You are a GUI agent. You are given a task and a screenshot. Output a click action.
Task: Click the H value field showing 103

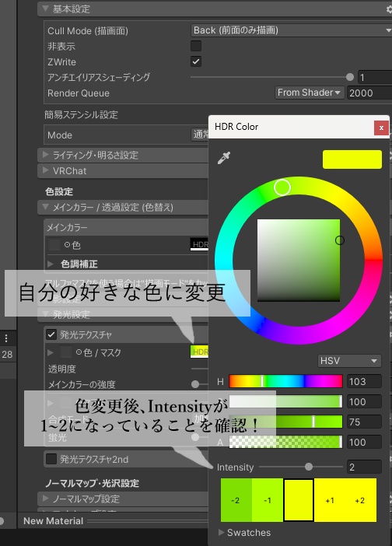(364, 381)
